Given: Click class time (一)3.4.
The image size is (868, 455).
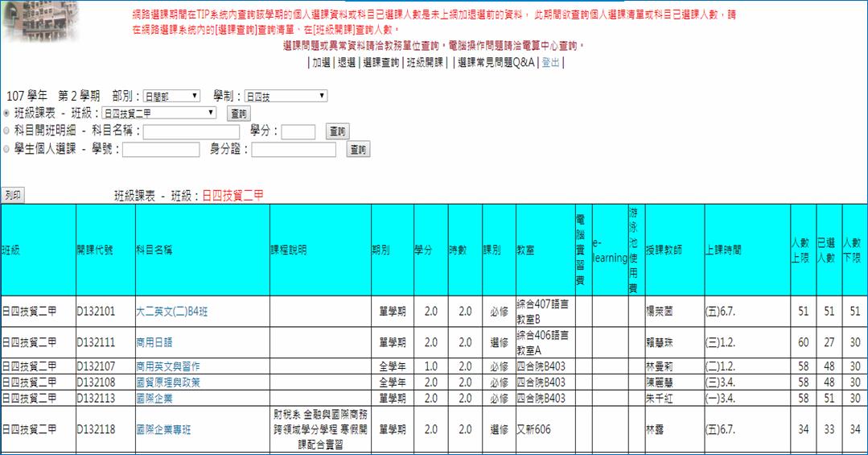Looking at the screenshot, I should [x=721, y=399].
